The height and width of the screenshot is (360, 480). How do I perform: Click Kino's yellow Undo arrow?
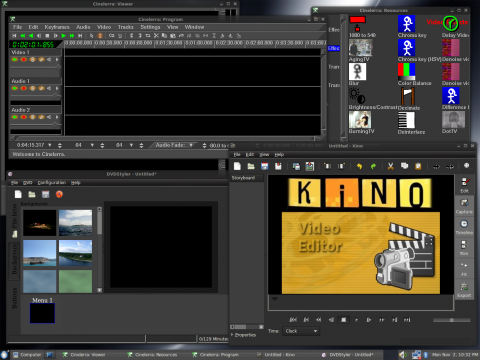359,166
